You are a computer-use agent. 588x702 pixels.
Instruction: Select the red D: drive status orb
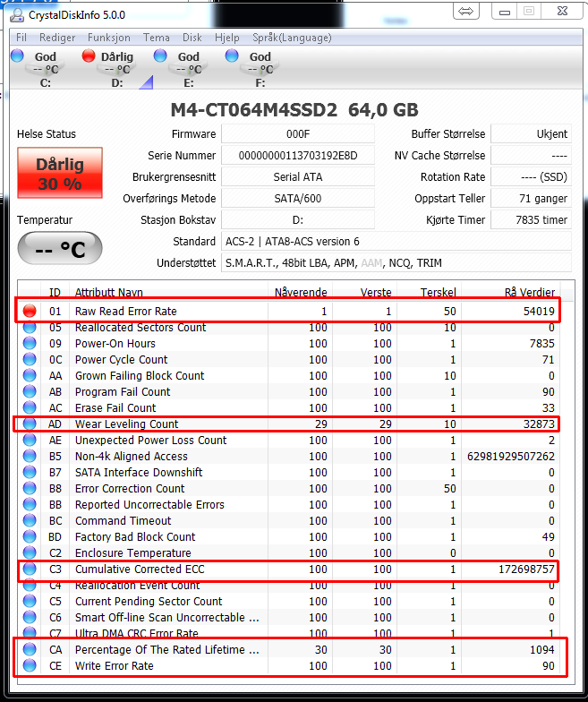pyautogui.click(x=89, y=56)
